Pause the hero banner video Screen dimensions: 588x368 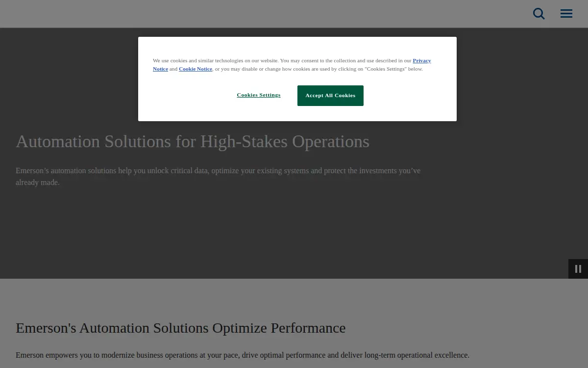coord(578,269)
